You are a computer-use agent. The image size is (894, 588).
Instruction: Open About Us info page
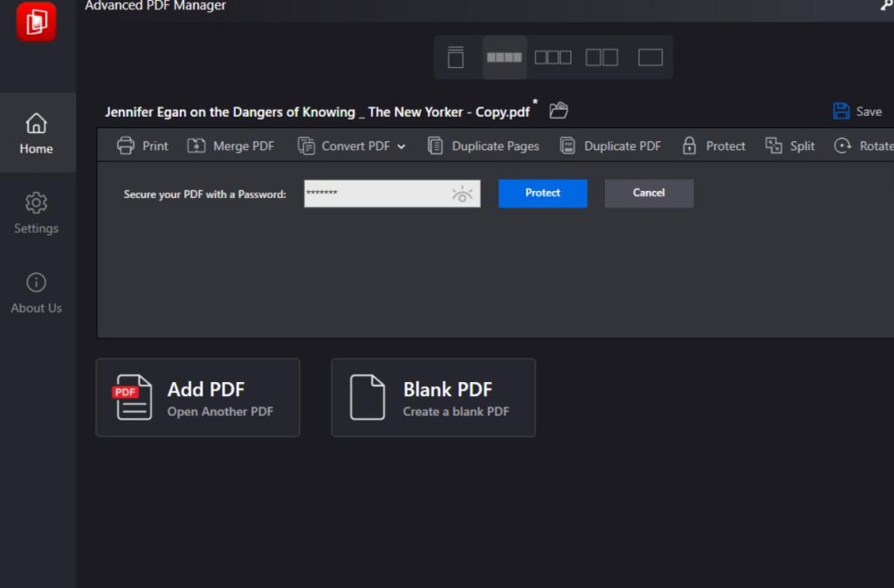tap(36, 293)
